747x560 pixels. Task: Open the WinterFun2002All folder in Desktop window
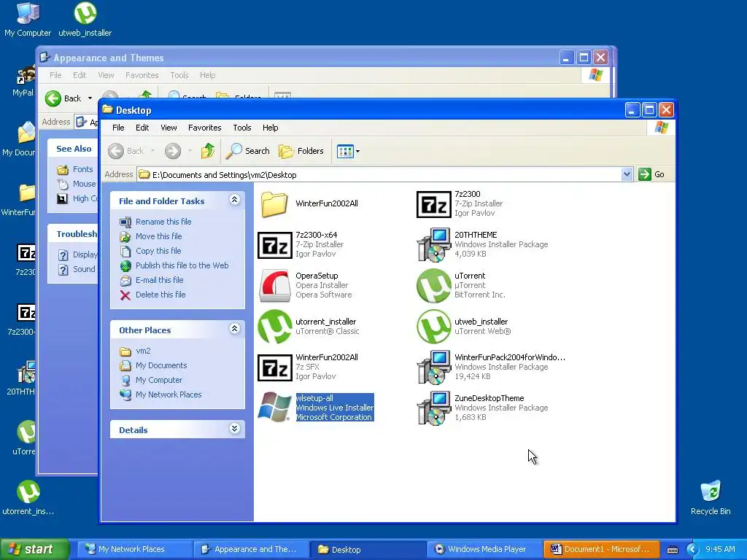pos(274,204)
